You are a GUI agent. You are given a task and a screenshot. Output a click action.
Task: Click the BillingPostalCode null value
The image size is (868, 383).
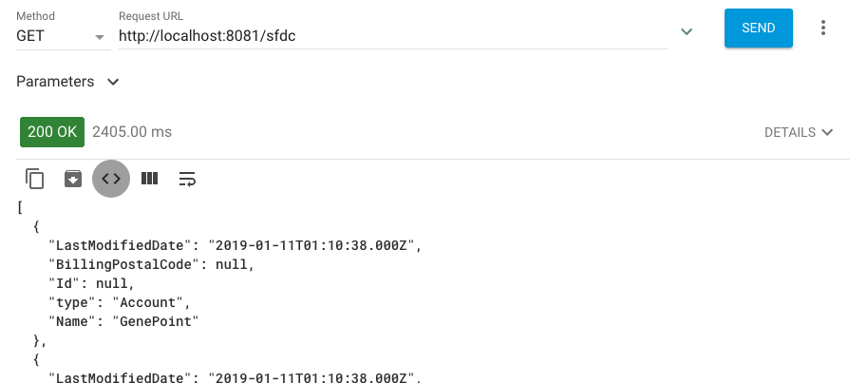coord(231,264)
